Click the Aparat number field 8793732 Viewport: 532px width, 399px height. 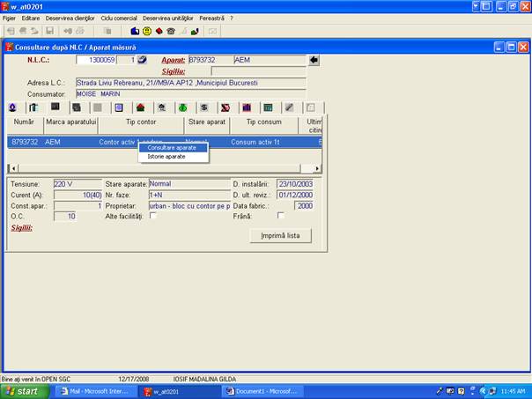(211, 60)
